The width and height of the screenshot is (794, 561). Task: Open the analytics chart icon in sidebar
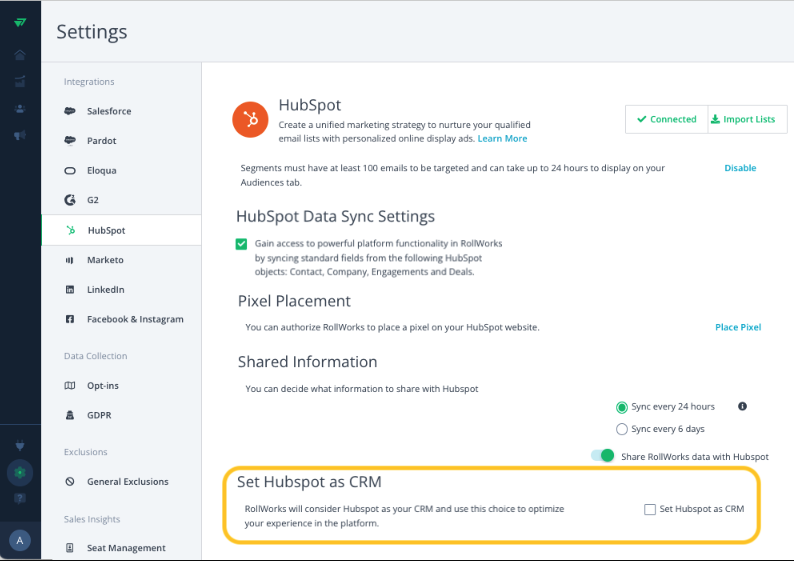(20, 81)
